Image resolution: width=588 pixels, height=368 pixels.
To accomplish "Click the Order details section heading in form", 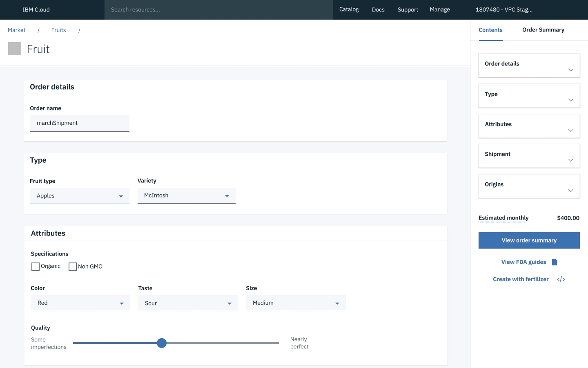I will tap(52, 87).
